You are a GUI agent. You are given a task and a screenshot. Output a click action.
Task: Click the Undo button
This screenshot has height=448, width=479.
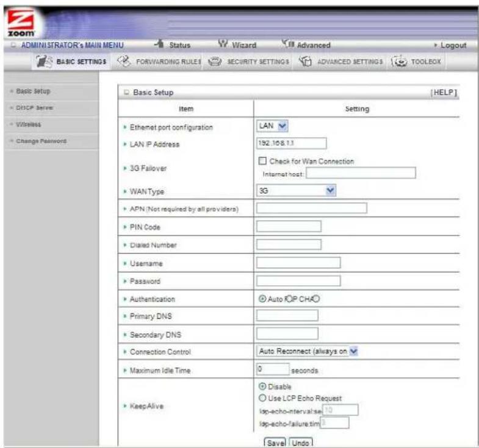[x=301, y=443]
